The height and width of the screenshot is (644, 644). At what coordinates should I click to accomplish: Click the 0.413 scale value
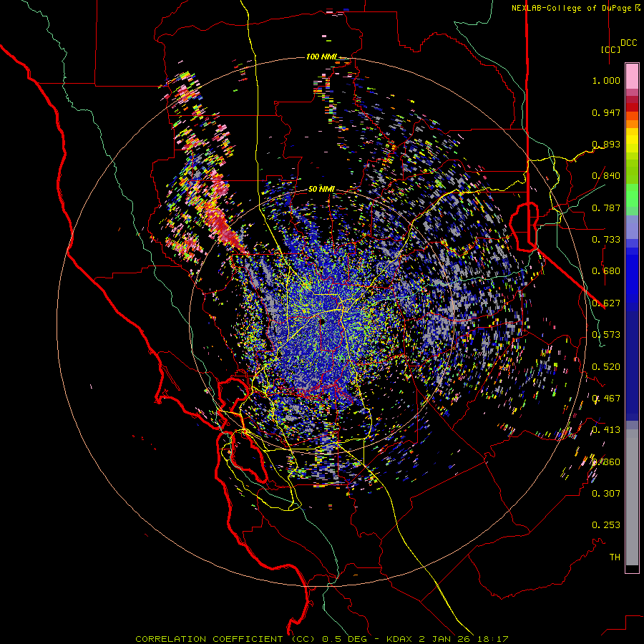[606, 430]
